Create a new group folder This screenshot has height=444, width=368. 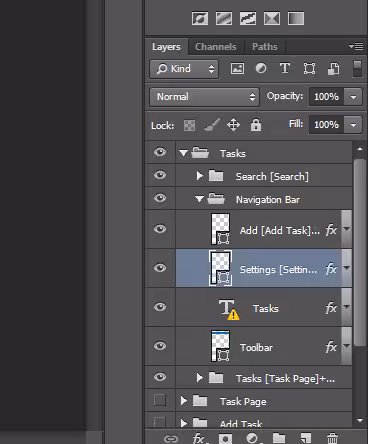point(279,438)
